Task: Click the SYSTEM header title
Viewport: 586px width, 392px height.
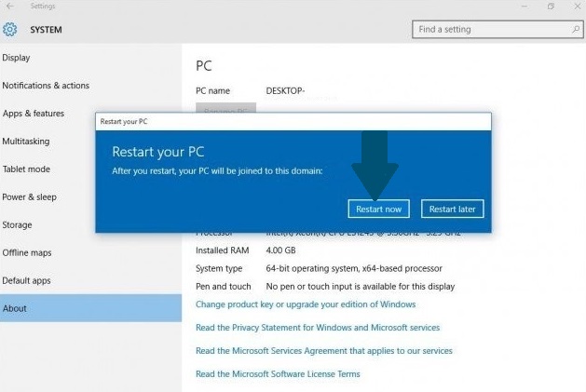Action: tap(46, 30)
